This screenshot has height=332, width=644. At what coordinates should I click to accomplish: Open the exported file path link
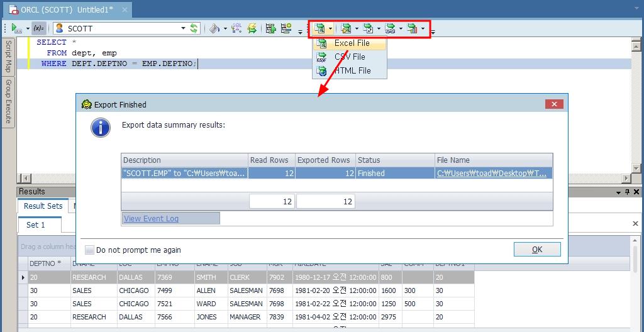[x=492, y=174]
